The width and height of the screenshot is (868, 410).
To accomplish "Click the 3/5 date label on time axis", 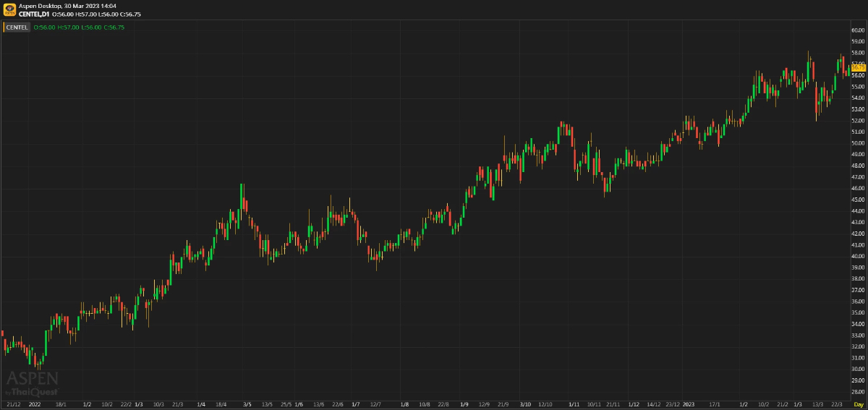I will (x=247, y=404).
